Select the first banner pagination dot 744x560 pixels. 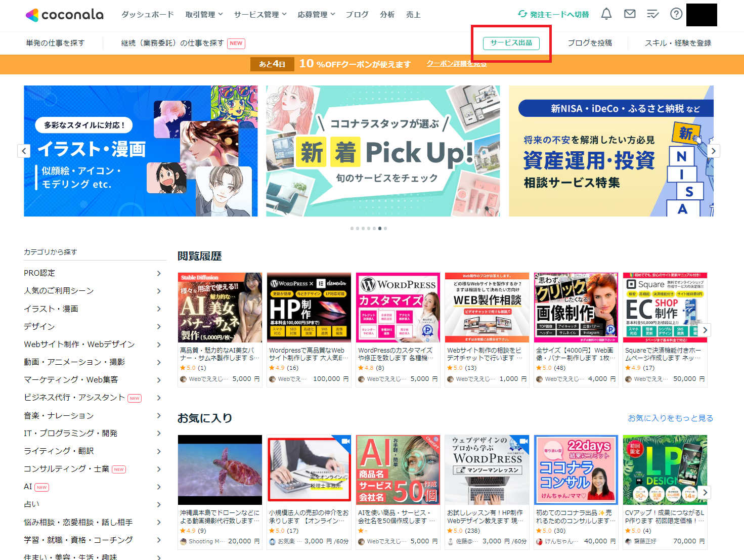352,229
